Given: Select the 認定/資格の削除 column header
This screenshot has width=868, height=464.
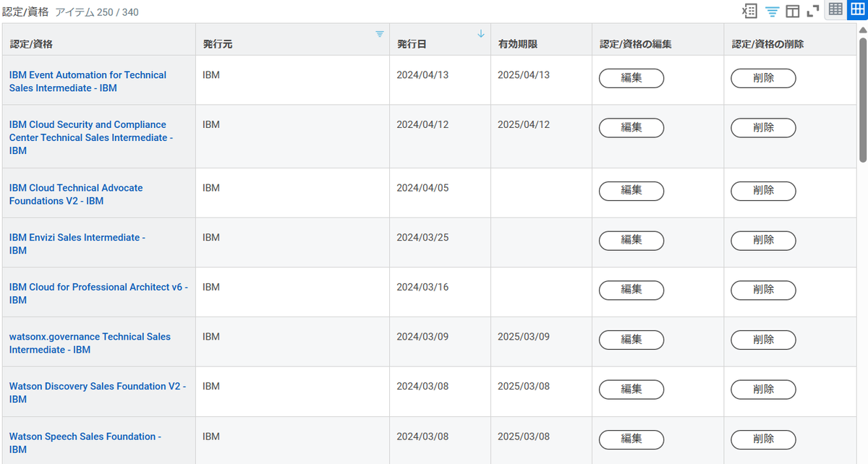Looking at the screenshot, I should coord(790,39).
